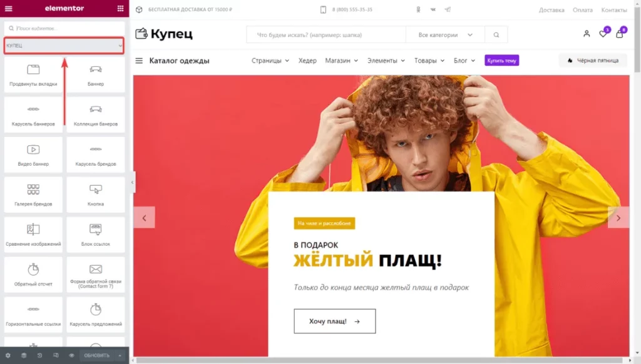This screenshot has height=364, width=641.
Task: Open the Элементы menu item
Action: point(386,61)
